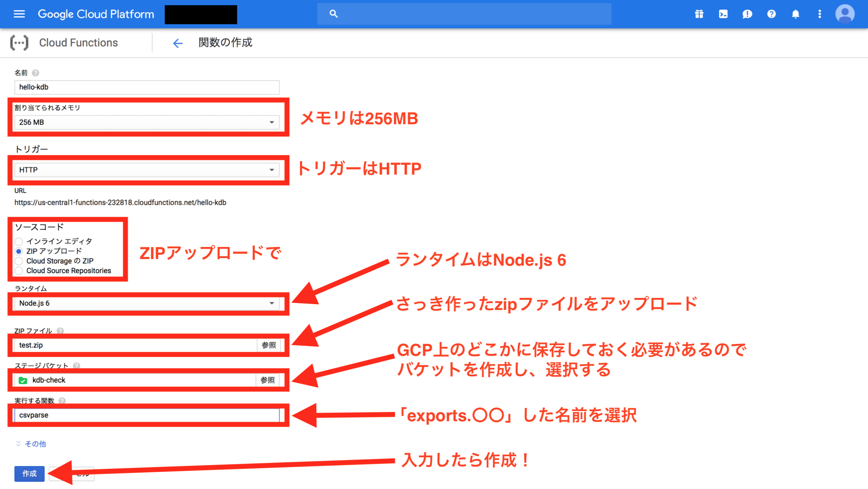The height and width of the screenshot is (489, 868).
Task: Open the help question mark icon
Action: 771,14
